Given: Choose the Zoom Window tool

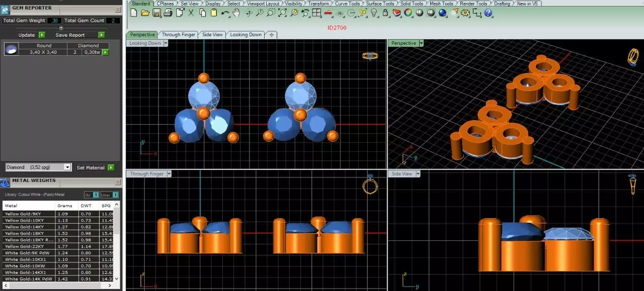Looking at the screenshot, I should point(271,13).
